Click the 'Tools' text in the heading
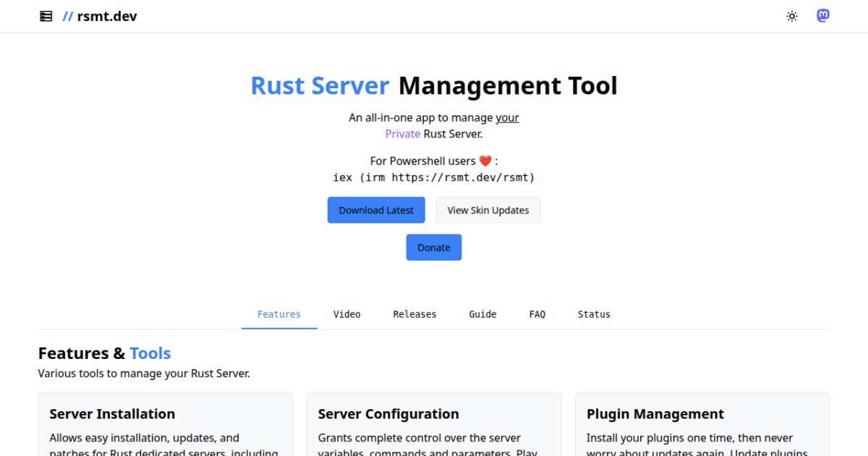The height and width of the screenshot is (456, 868). coord(150,353)
